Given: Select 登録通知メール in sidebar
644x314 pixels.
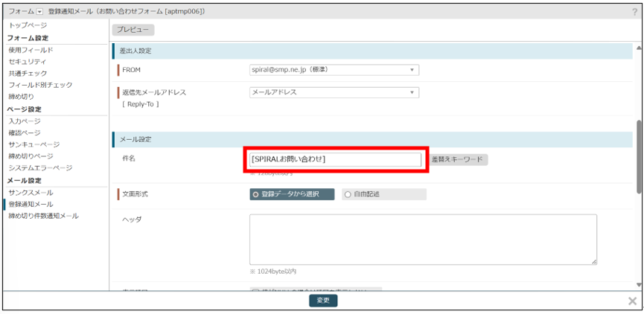Looking at the screenshot, I should (x=31, y=204).
